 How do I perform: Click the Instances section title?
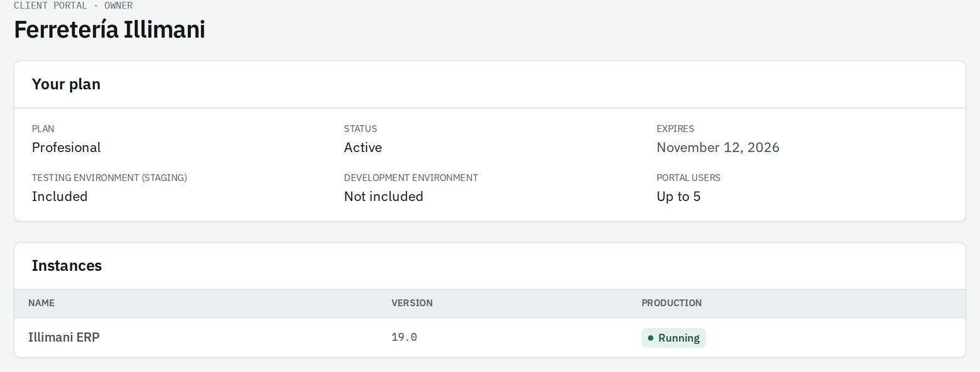tap(67, 265)
